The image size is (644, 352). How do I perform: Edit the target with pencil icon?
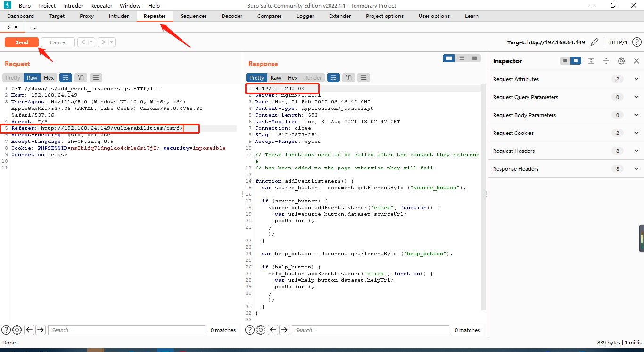coord(594,42)
